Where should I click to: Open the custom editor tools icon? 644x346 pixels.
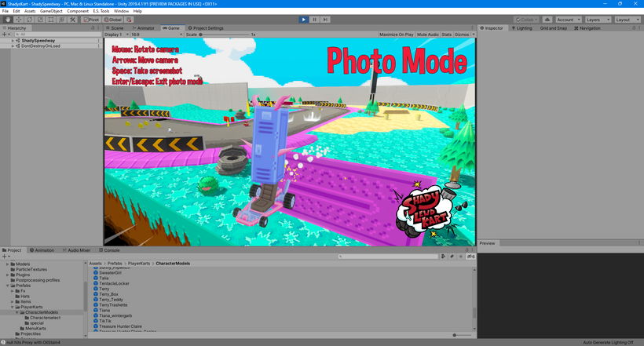tap(72, 20)
